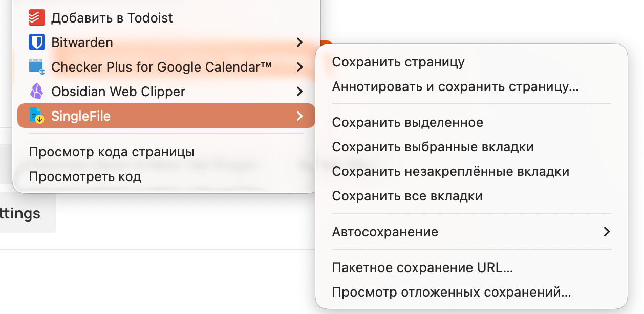Click the Bitwarden shield icon
Image resolution: width=644 pixels, height=314 pixels.
pyautogui.click(x=37, y=42)
